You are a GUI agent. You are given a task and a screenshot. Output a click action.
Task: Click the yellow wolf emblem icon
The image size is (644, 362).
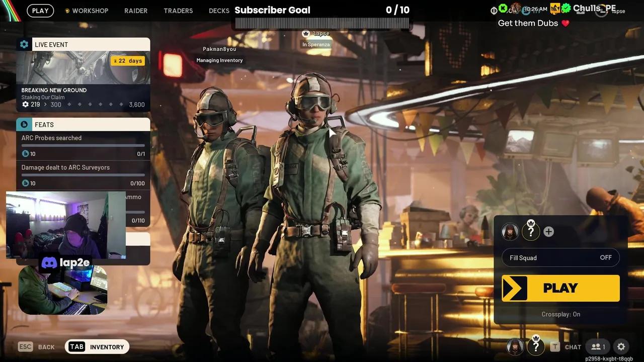coord(555,9)
